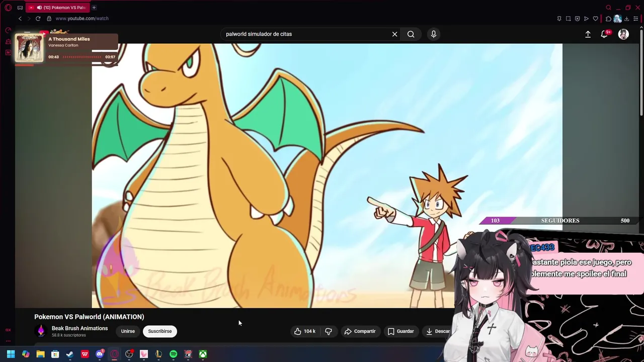The height and width of the screenshot is (362, 644).
Task: Open the browser profile picture icon
Action: 617,19
